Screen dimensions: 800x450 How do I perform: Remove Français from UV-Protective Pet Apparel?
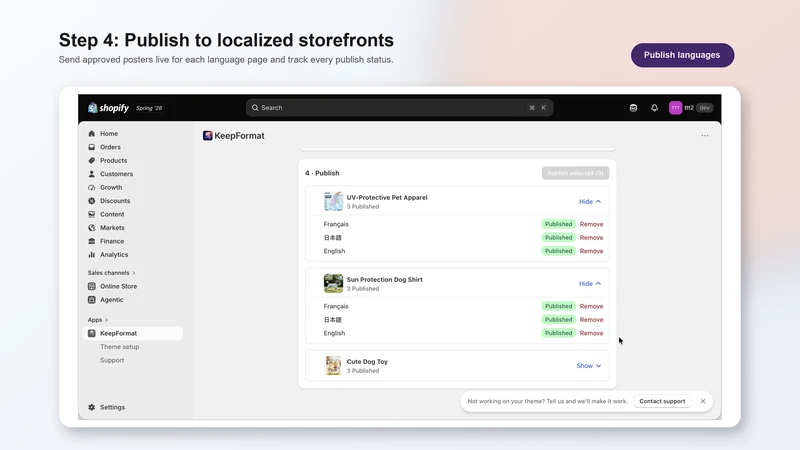click(591, 224)
